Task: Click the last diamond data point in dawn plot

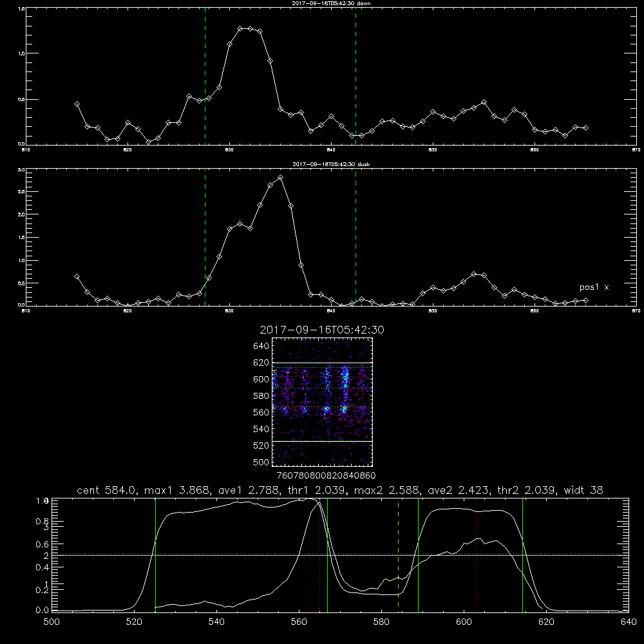Action: (x=585, y=128)
